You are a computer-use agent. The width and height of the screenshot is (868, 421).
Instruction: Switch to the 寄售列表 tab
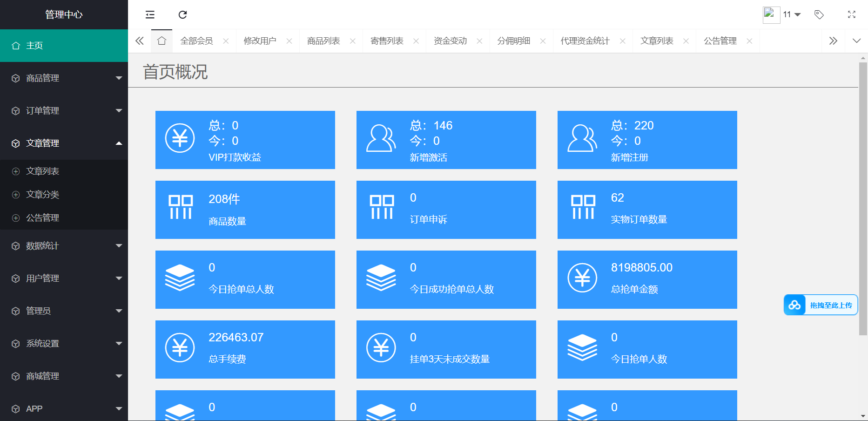click(387, 41)
